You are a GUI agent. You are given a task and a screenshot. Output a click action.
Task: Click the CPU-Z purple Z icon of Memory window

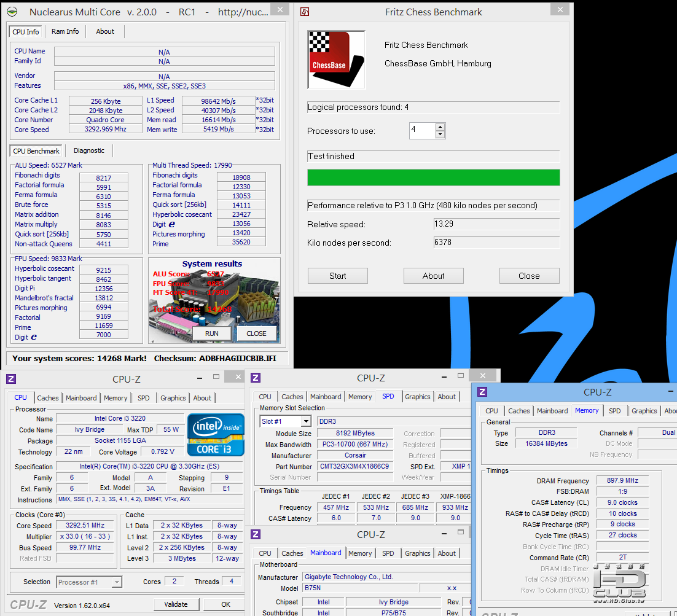pos(482,392)
